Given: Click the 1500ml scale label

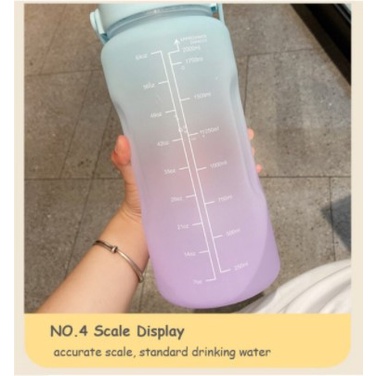Looking at the screenshot, I should point(202,96).
